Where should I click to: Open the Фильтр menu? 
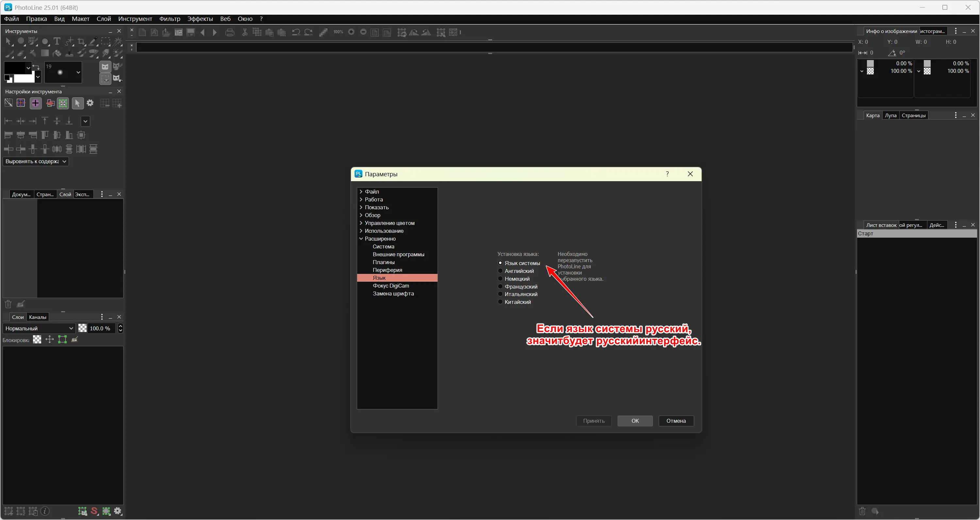[x=170, y=19]
